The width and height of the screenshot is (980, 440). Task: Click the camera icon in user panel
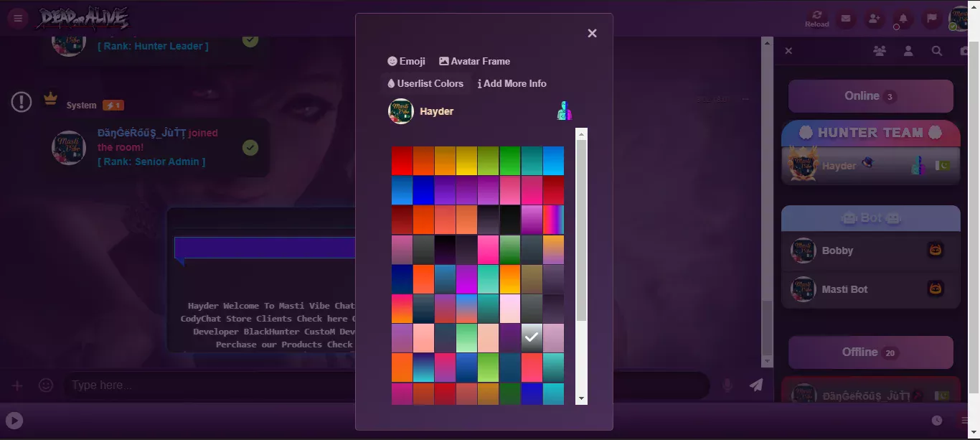click(964, 51)
